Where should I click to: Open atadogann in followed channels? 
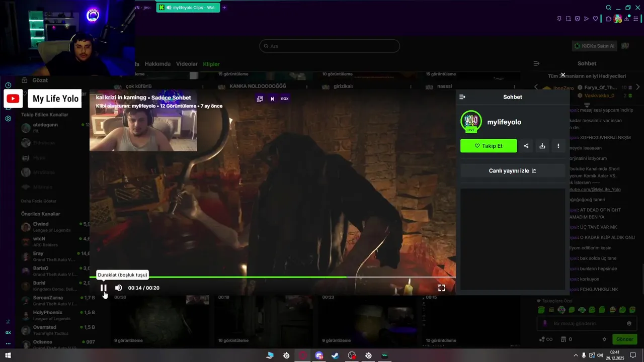click(x=54, y=127)
